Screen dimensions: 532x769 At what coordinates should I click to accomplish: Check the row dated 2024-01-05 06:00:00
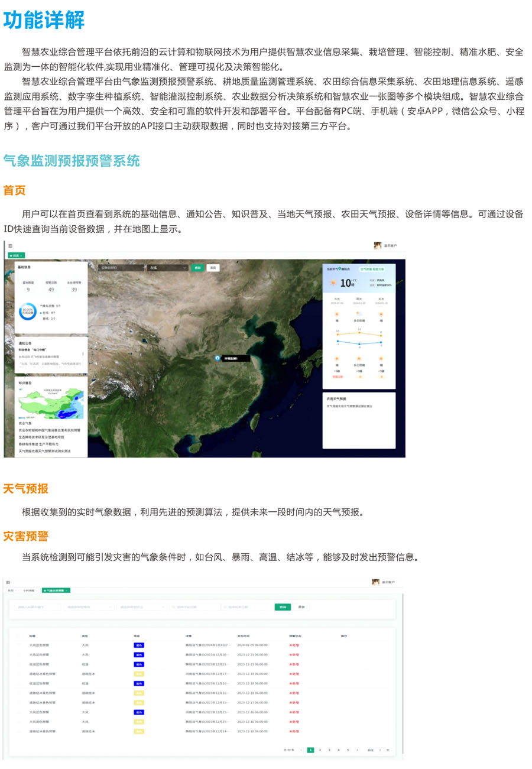pos(18,645)
